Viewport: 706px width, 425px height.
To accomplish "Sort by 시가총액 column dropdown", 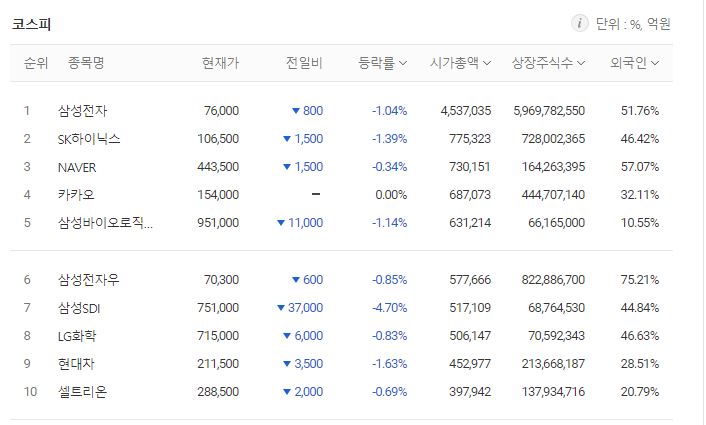I will point(460,63).
